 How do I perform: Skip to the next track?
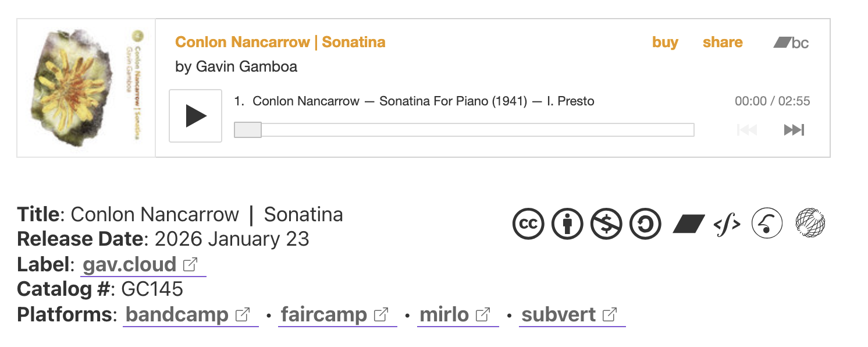794,130
